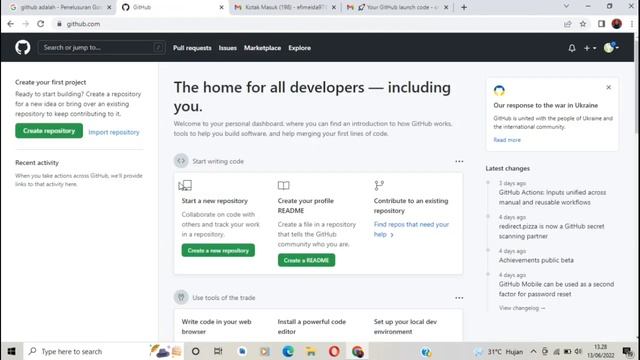Viewport: 640px width, 360px height.
Task: Open the weather 31°C Hujan widget
Action: (499, 352)
